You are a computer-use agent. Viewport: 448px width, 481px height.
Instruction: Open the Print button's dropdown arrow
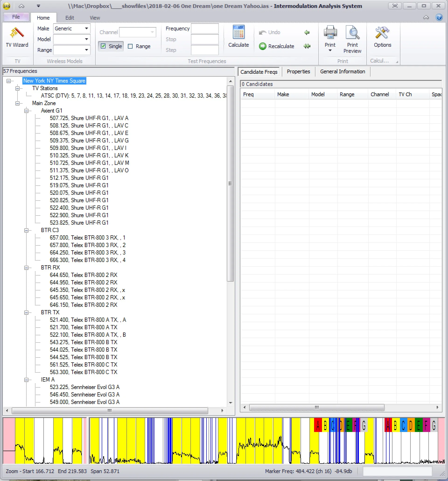[330, 51]
